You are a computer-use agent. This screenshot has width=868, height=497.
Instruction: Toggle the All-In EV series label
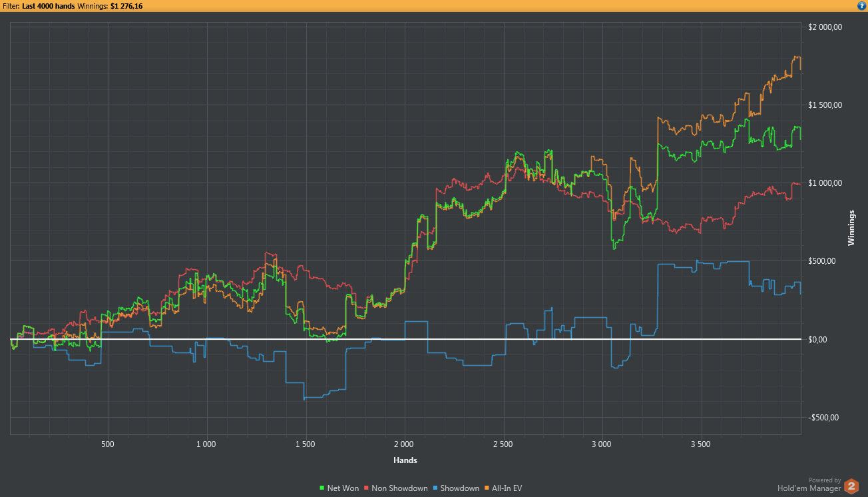[506, 488]
